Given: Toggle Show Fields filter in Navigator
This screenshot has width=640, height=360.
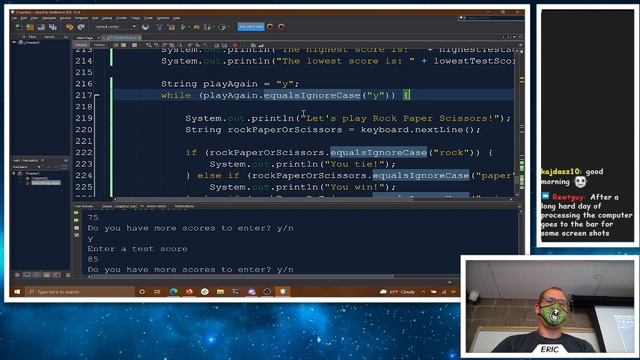Looking at the screenshot, I should (27, 275).
